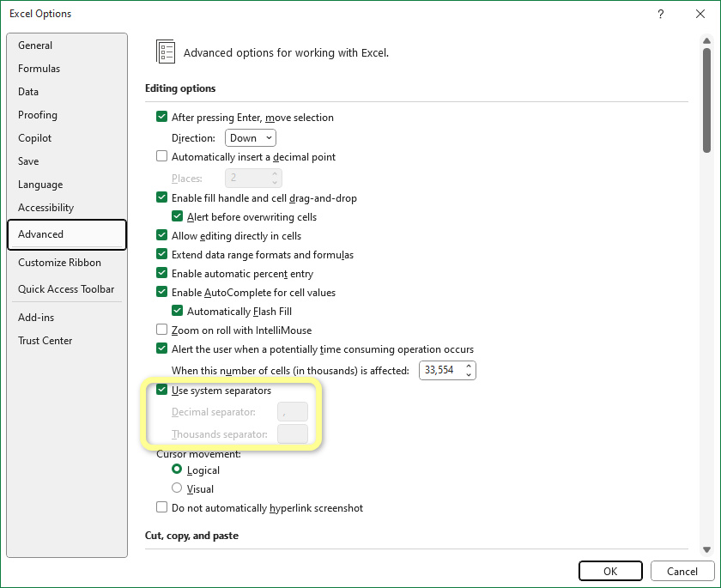Select Logical cursor movement
Screen dimensions: 721x588
pos(177,469)
